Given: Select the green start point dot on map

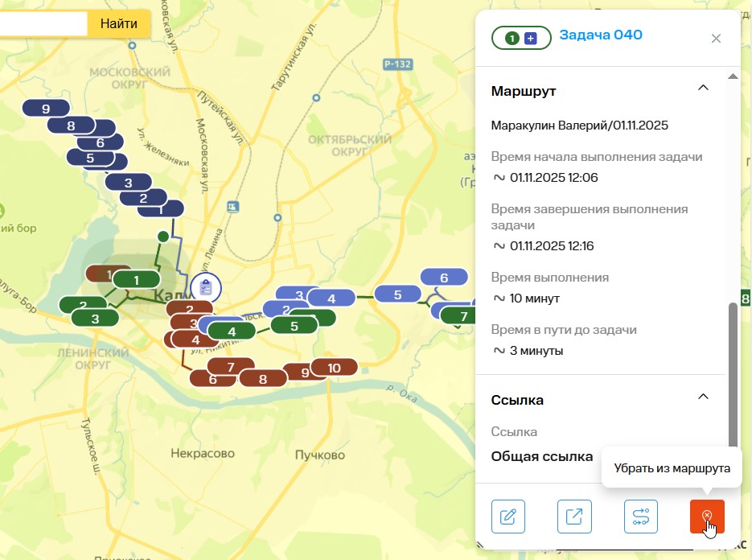Looking at the screenshot, I should 162,237.
